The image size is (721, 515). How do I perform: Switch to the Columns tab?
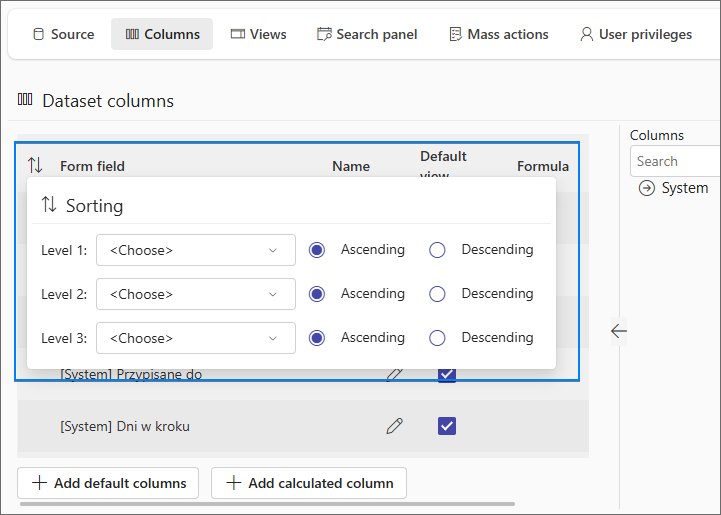point(162,34)
